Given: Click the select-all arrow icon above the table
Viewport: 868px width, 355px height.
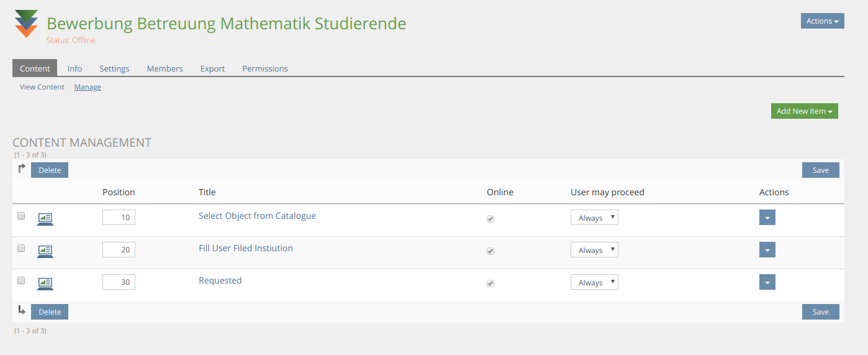Looking at the screenshot, I should tap(22, 168).
